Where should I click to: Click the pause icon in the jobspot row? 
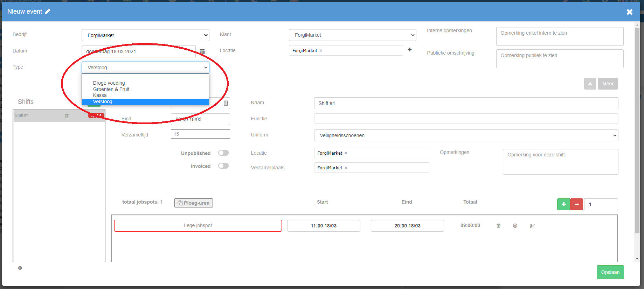click(515, 226)
